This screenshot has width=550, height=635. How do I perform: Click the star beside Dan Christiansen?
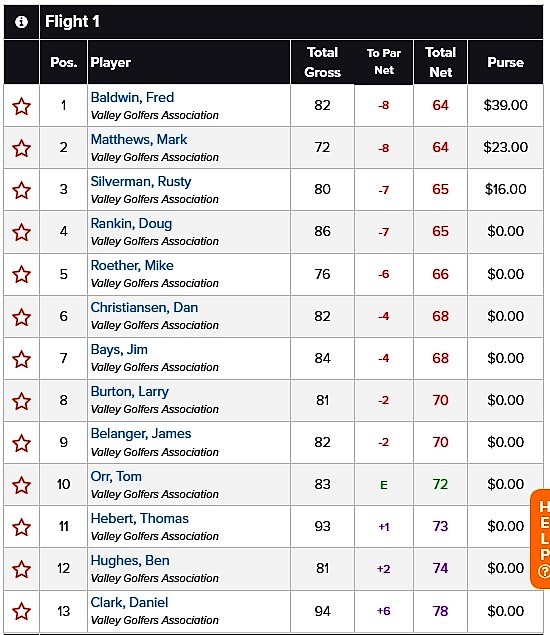[x=21, y=317]
